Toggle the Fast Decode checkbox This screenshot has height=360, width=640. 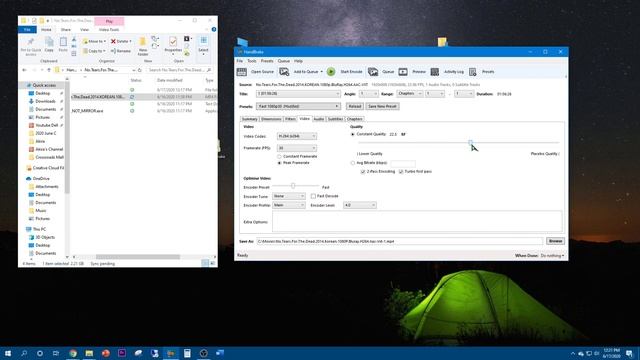313,196
